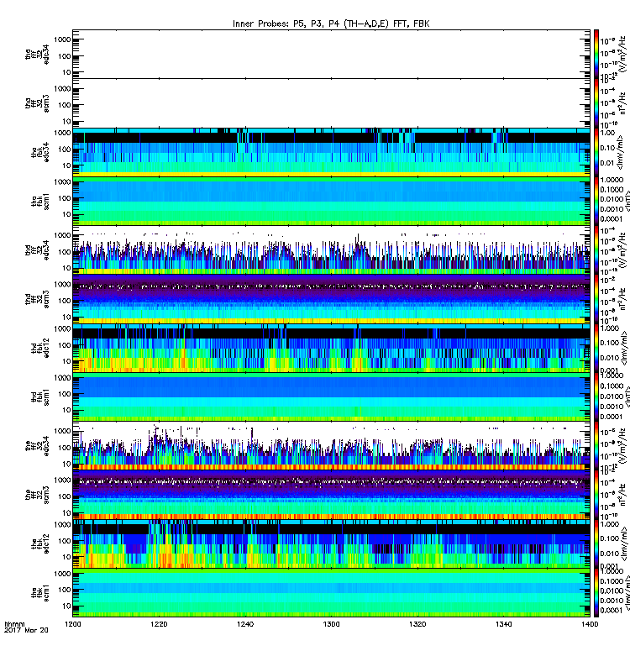Click the color bar beside the fff scm3 panel

tap(596, 495)
